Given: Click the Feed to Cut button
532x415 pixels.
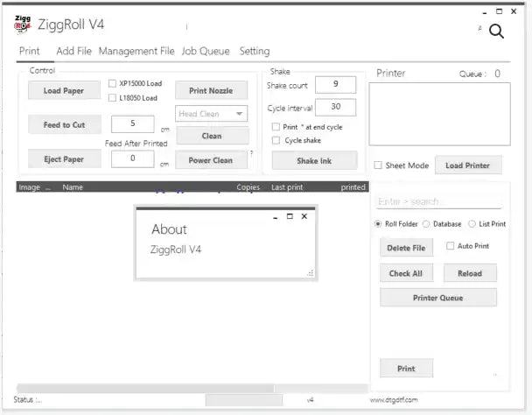Looking at the screenshot, I should pyautogui.click(x=64, y=124).
